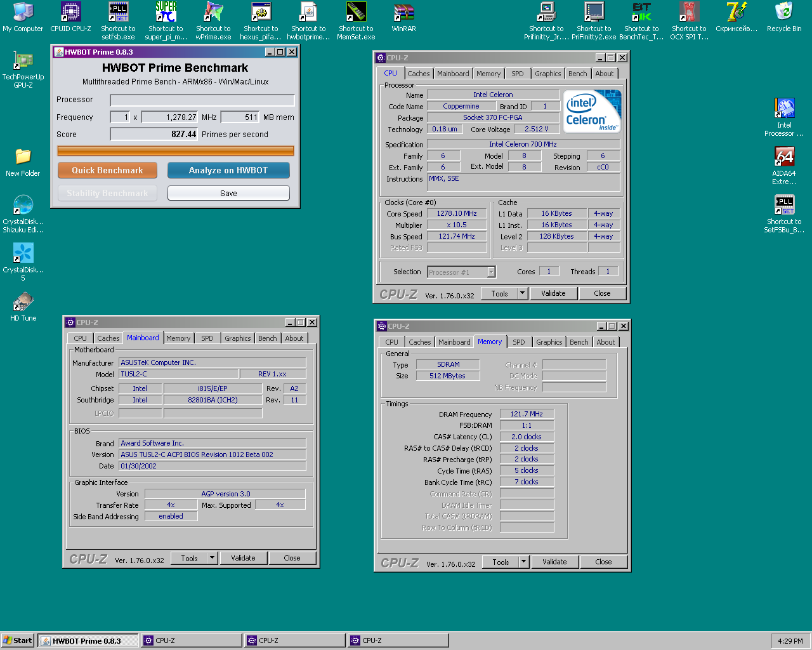
Task: Click Close in the Mainboard CPU-Z window
Action: 292,558
